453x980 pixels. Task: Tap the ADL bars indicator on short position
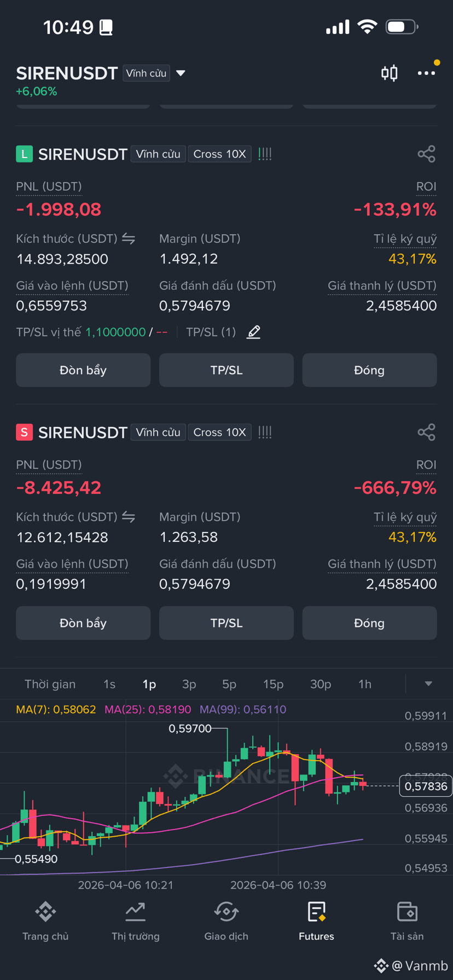click(x=265, y=433)
